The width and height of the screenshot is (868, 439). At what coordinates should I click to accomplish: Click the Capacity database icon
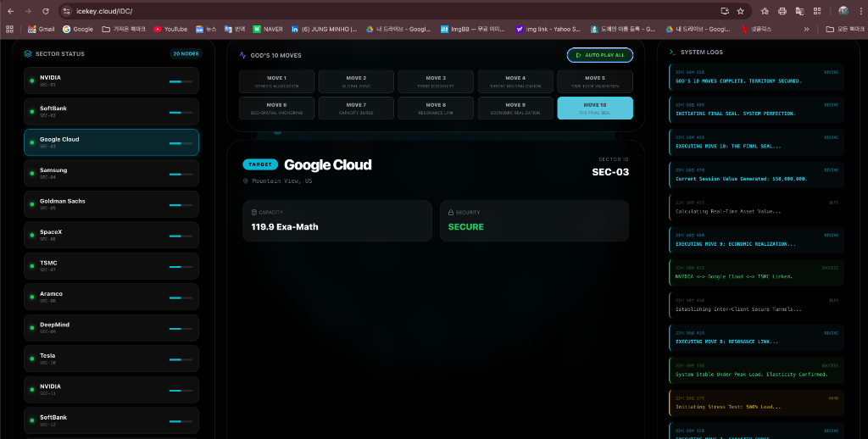[254, 212]
